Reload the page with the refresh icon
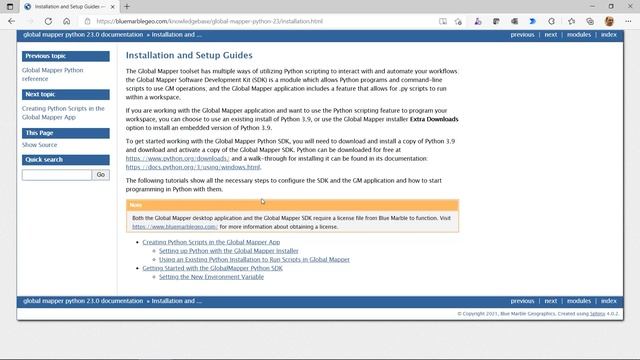Screen dimensions: 640x360 (48, 21)
